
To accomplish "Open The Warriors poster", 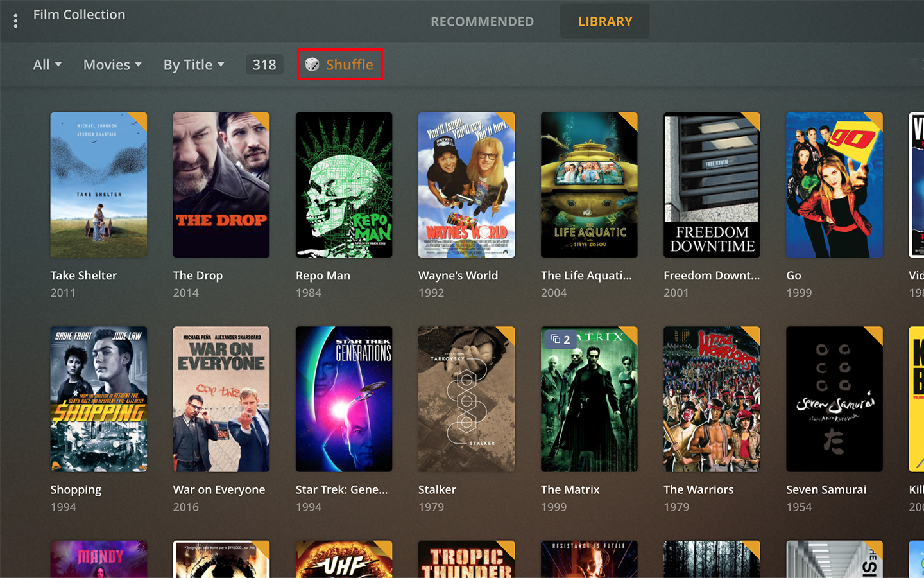I will [712, 399].
